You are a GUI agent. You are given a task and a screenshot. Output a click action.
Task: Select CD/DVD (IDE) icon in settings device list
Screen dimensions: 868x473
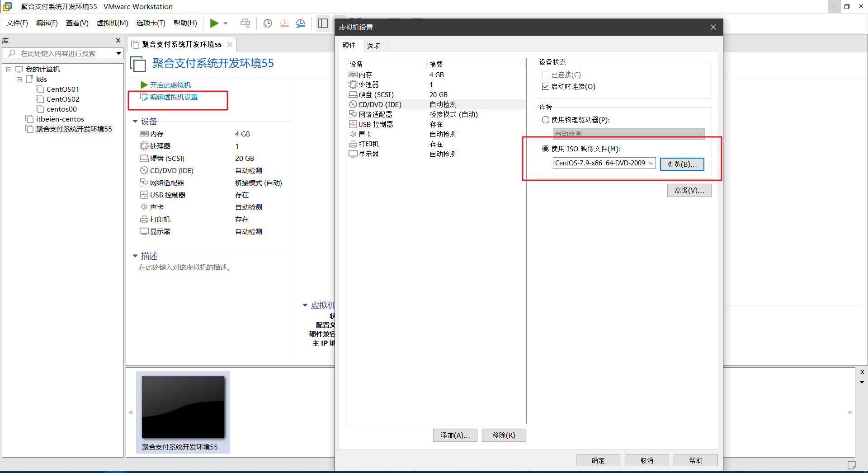pos(353,104)
